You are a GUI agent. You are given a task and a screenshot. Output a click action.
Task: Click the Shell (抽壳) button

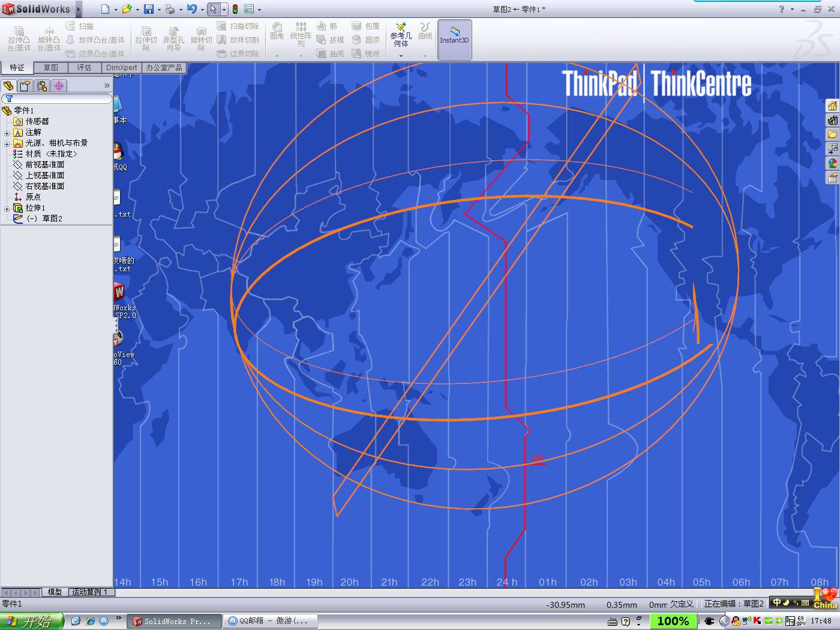point(331,54)
